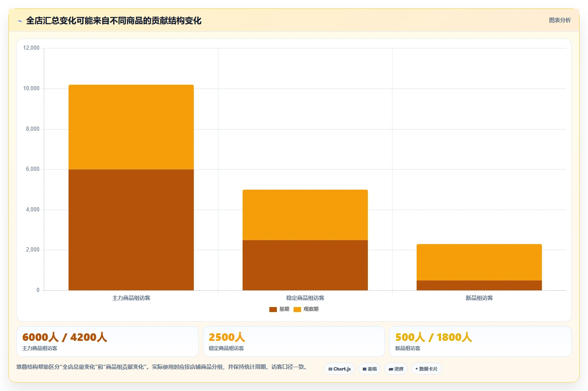Click the 观察期 segment of the 新品组访客 bar
The width and height of the screenshot is (588, 391).
[x=479, y=262]
